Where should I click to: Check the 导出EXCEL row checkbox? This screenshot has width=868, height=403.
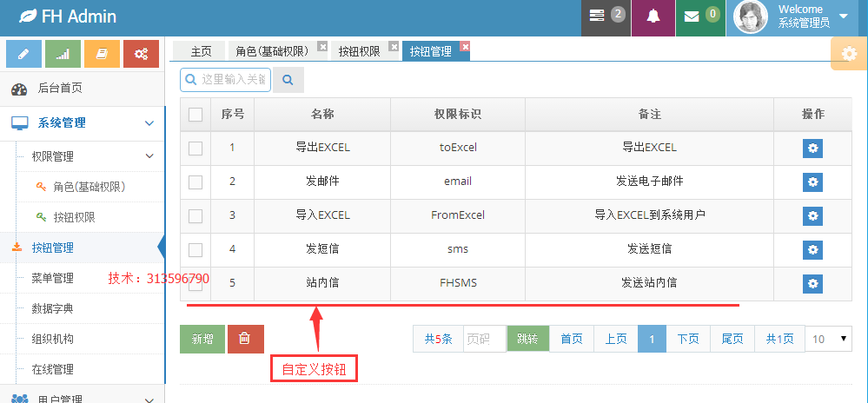(x=195, y=149)
